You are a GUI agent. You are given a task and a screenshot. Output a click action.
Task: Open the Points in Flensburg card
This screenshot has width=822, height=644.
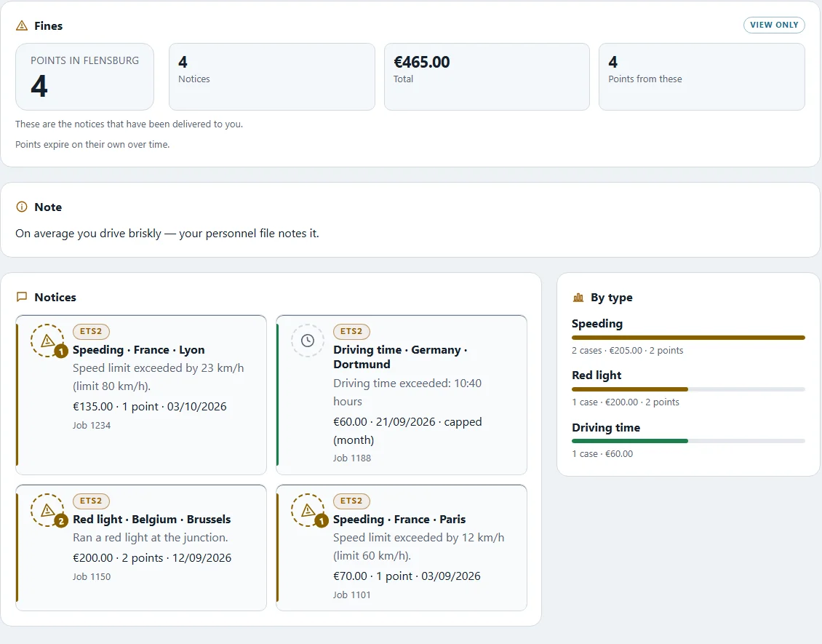coord(84,76)
